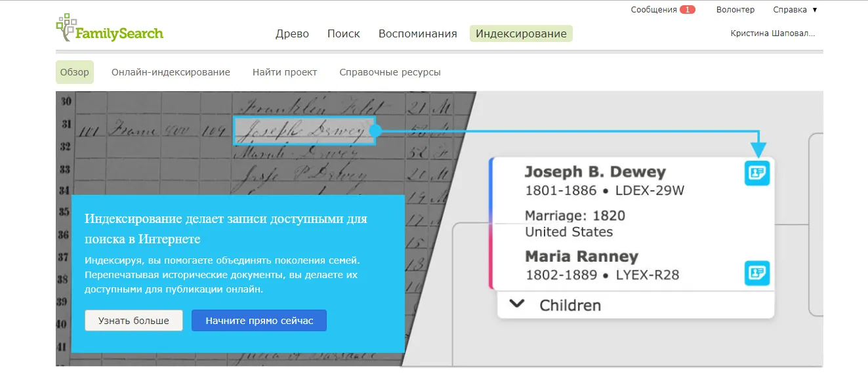The width and height of the screenshot is (868, 385).
Task: Go to the Поиск menu
Action: [x=344, y=34]
